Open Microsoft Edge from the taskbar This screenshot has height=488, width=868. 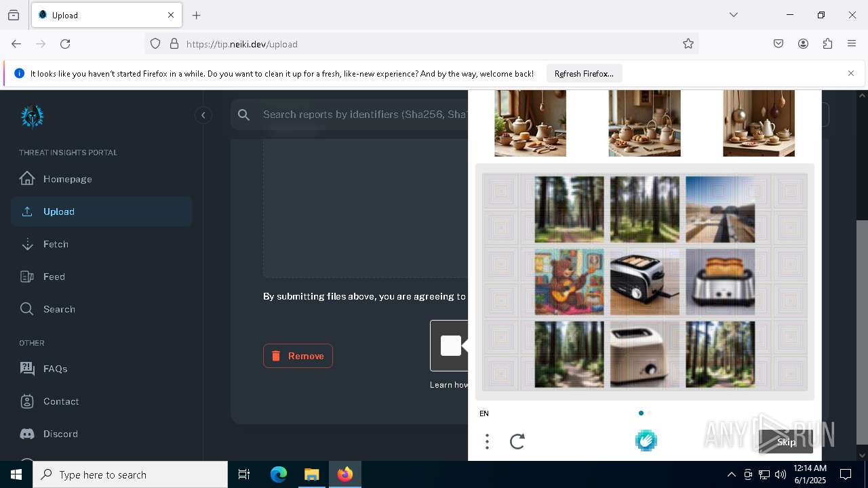pyautogui.click(x=279, y=474)
